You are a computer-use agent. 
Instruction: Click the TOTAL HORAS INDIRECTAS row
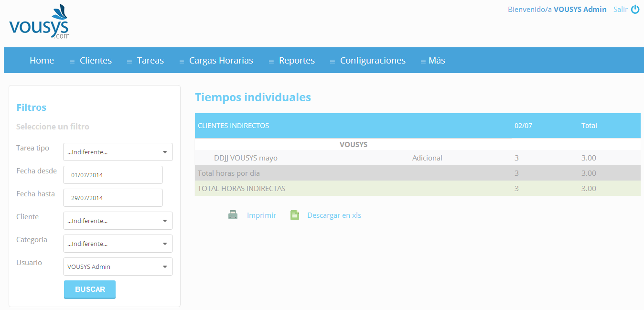tap(418, 188)
